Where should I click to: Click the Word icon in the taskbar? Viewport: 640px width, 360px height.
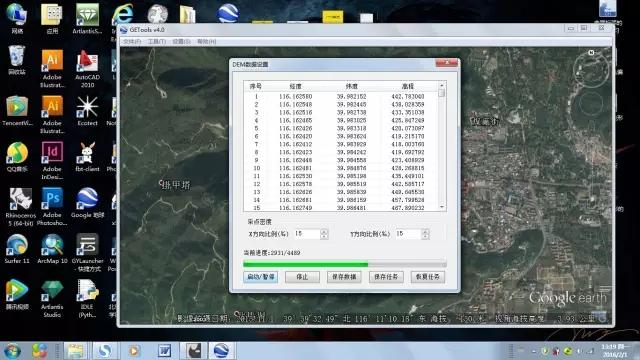(x=164, y=350)
